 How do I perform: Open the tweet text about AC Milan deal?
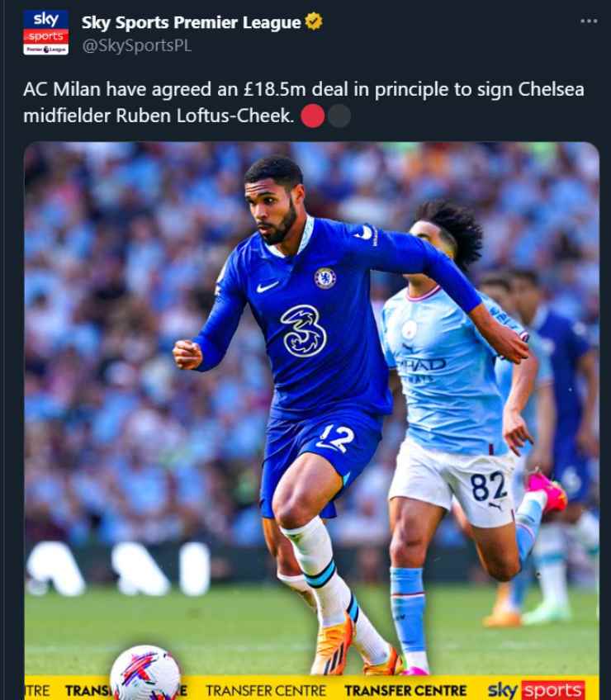click(304, 102)
